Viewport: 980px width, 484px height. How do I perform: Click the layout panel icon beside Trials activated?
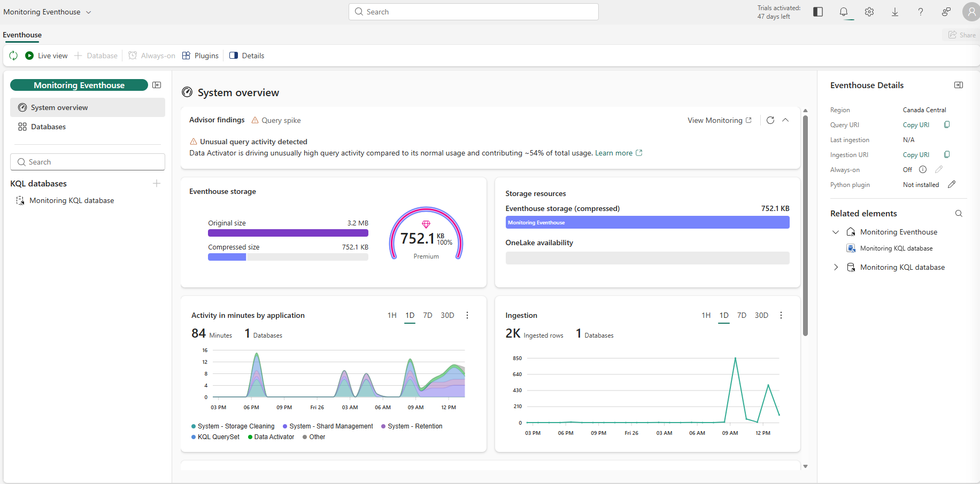point(818,12)
